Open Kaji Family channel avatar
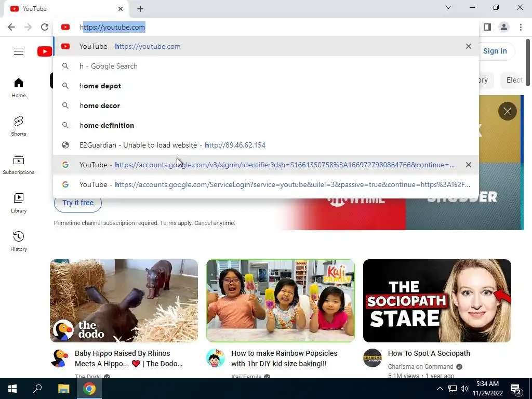Screen dimensions: 532x399 tap(216, 358)
